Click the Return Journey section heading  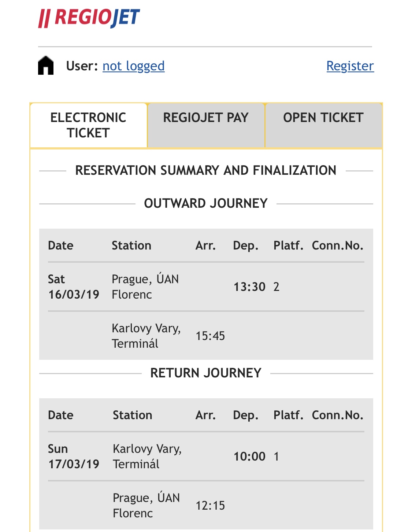tap(206, 373)
